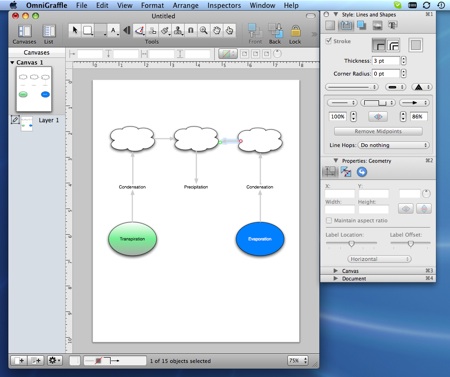Choose the Hand pan tool
Image resolution: width=450 pixels, height=377 pixels.
pos(217,31)
